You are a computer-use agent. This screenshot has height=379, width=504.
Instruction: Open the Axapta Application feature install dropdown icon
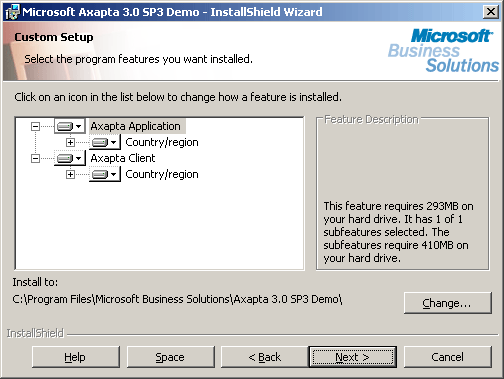[x=69, y=126]
